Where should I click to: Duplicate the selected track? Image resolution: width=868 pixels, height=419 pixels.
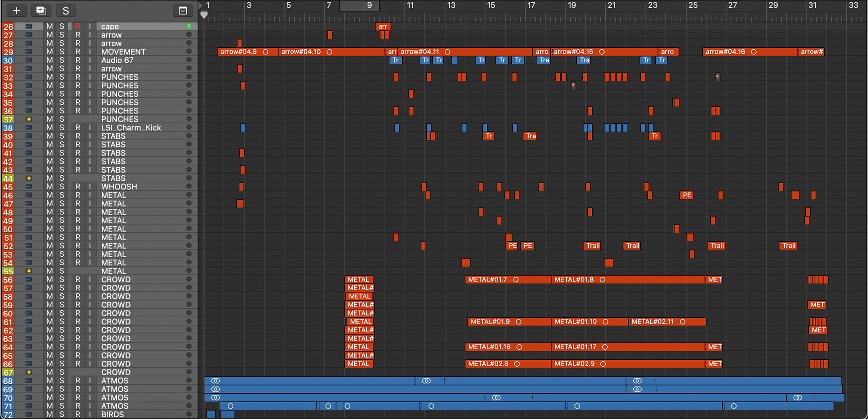pos(41,10)
